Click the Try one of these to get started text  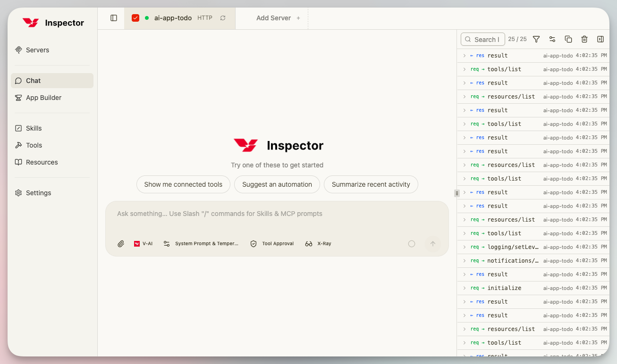(x=277, y=165)
